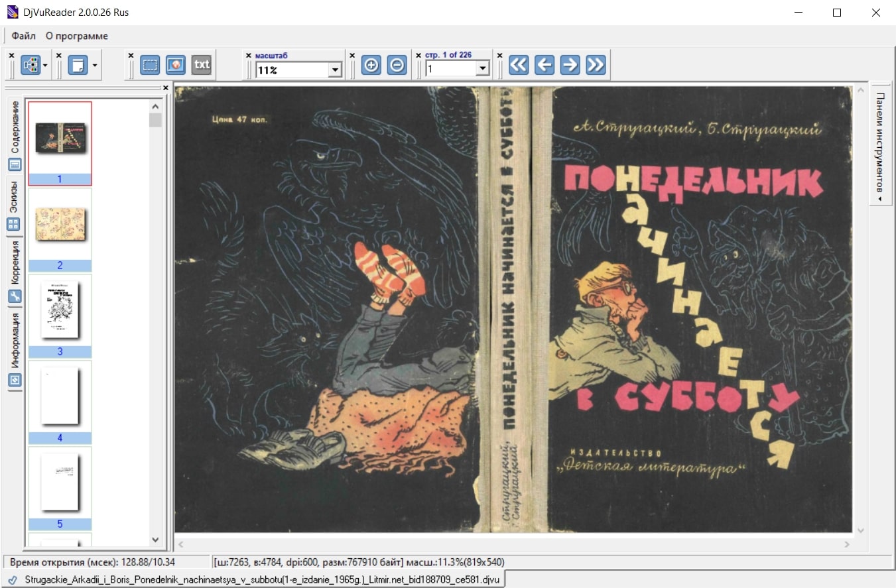The image size is (896, 588).
Task: Go to the previous page
Action: point(544,65)
